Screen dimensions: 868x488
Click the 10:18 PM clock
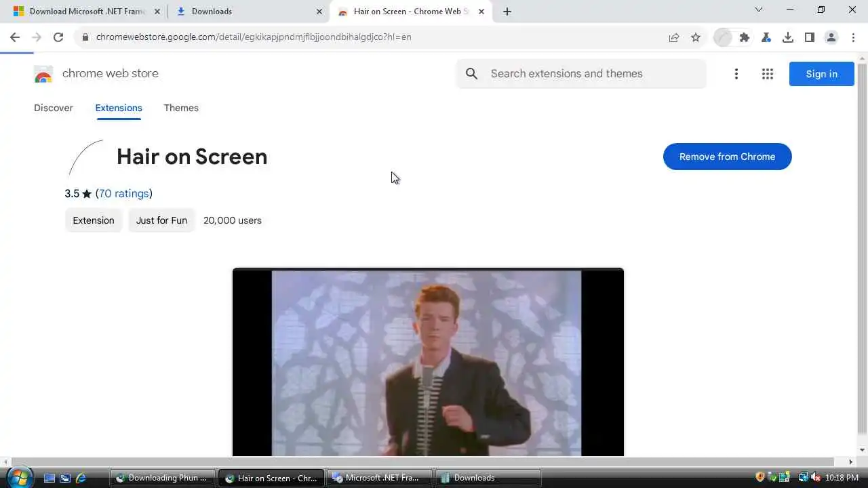[x=842, y=478]
